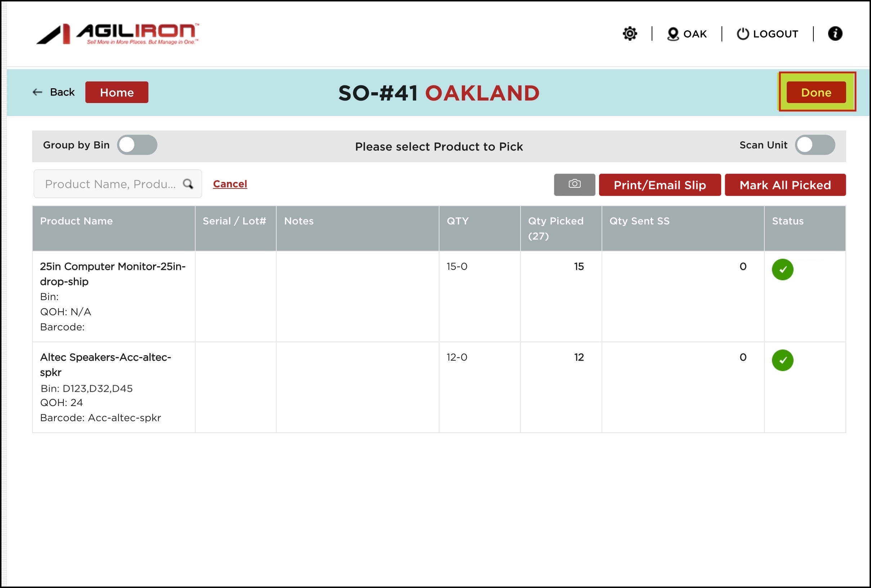
Task: Open settings via the gear icon
Action: pyautogui.click(x=630, y=34)
